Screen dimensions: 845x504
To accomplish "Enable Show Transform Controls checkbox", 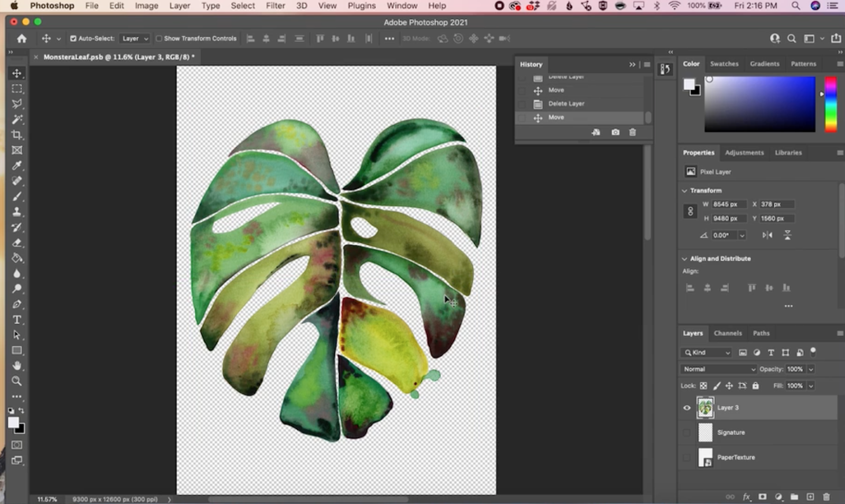I will [x=158, y=39].
